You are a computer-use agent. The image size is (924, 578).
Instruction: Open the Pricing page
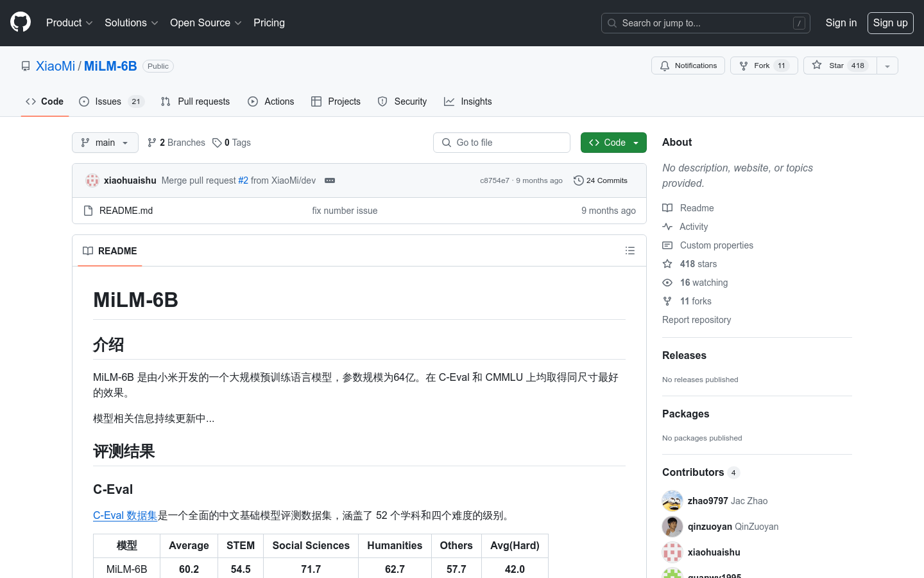pos(269,22)
